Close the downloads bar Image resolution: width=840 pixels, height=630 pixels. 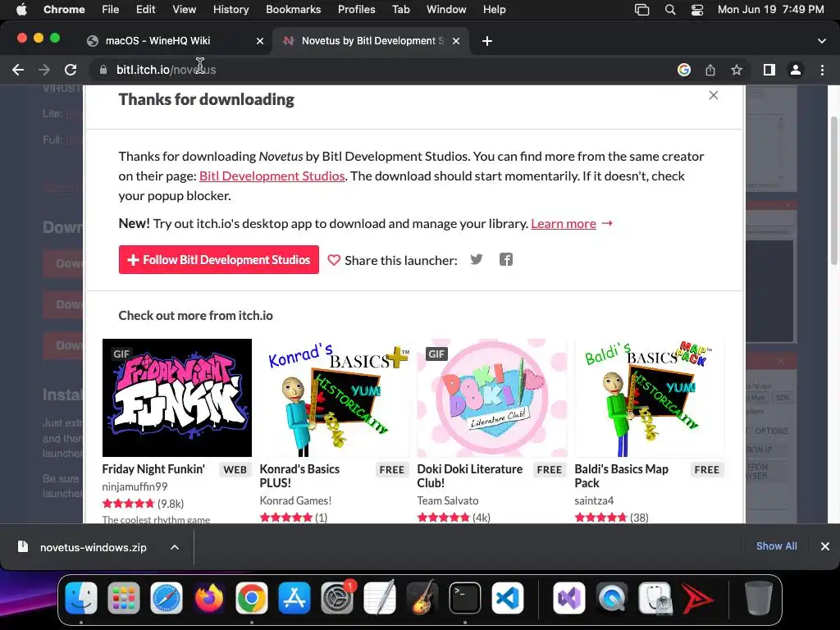[825, 546]
